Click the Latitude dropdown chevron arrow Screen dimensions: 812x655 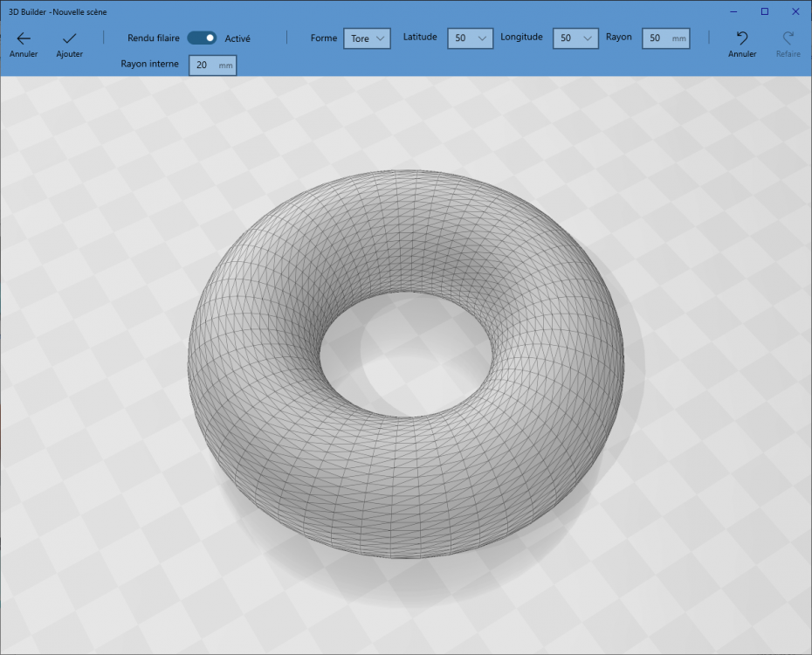(482, 38)
